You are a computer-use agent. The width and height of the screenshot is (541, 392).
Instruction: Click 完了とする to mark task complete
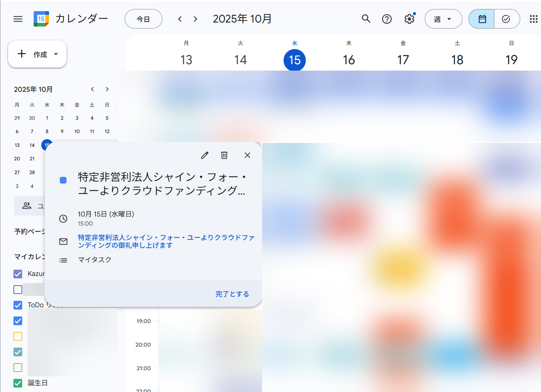[232, 294]
